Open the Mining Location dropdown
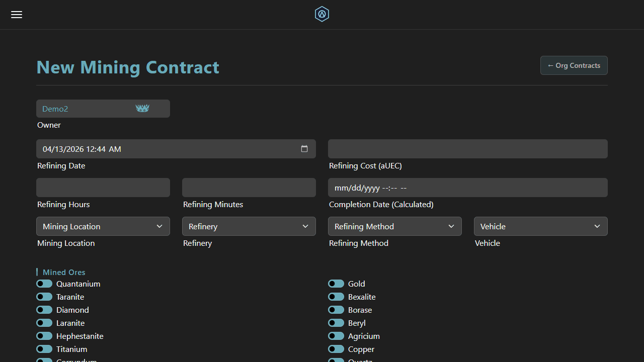 [103, 226]
